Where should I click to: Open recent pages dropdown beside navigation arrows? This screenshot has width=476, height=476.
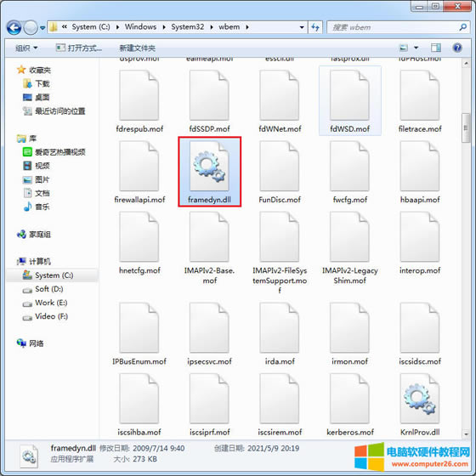point(42,28)
